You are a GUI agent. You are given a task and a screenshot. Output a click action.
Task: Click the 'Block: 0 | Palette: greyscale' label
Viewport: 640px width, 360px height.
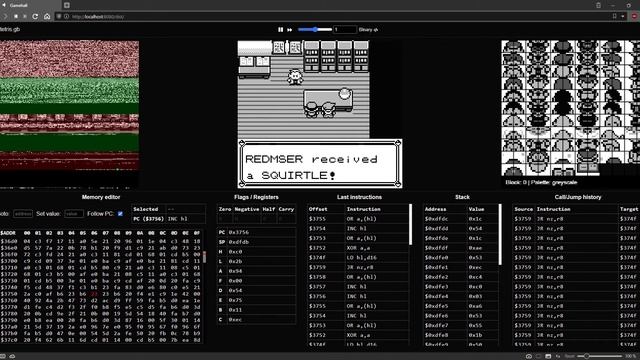[541, 182]
